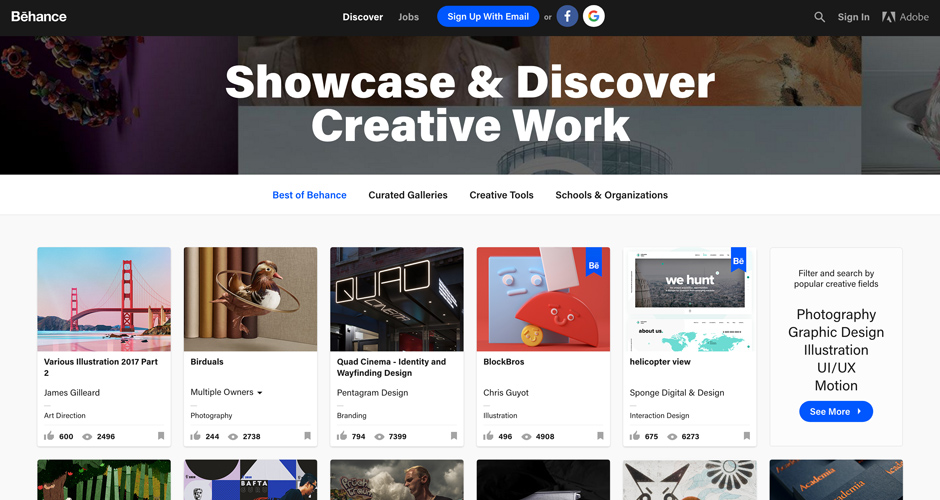Click Photography label under Birduals card
The image size is (940, 500).
coord(211,415)
